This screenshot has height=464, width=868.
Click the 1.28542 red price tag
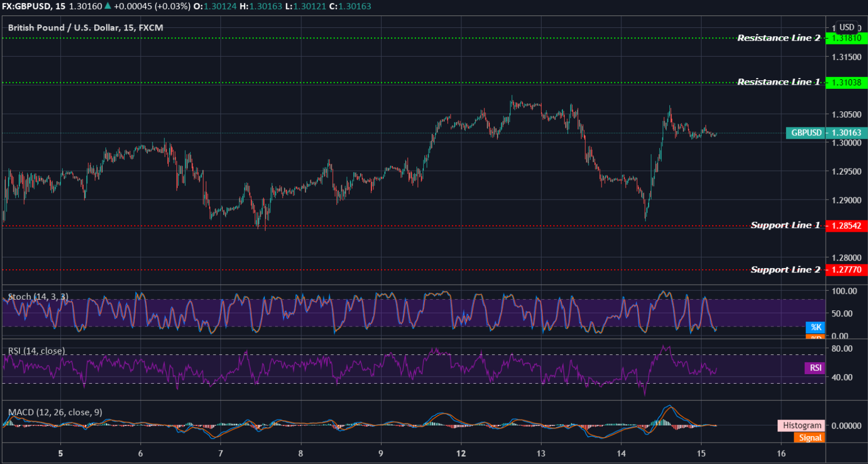847,226
